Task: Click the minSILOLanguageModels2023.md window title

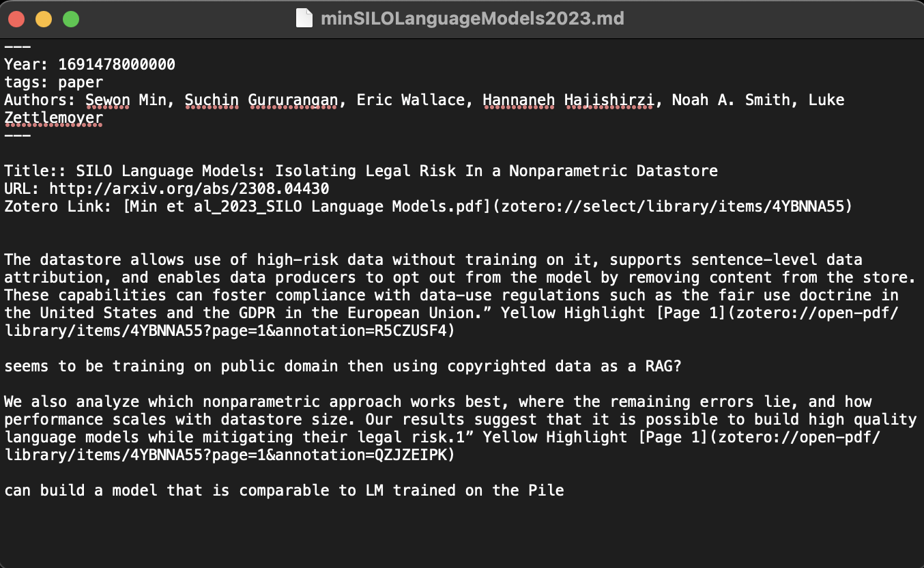Action: [x=472, y=18]
